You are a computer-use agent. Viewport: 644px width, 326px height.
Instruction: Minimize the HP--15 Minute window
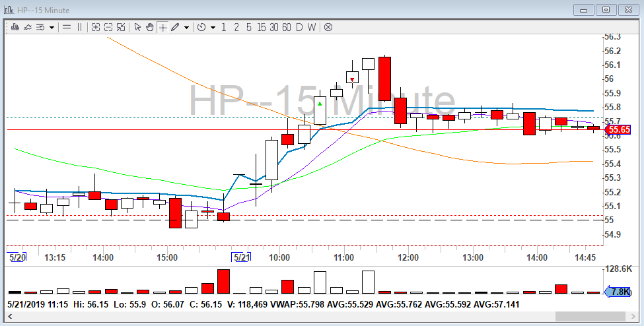(x=584, y=10)
